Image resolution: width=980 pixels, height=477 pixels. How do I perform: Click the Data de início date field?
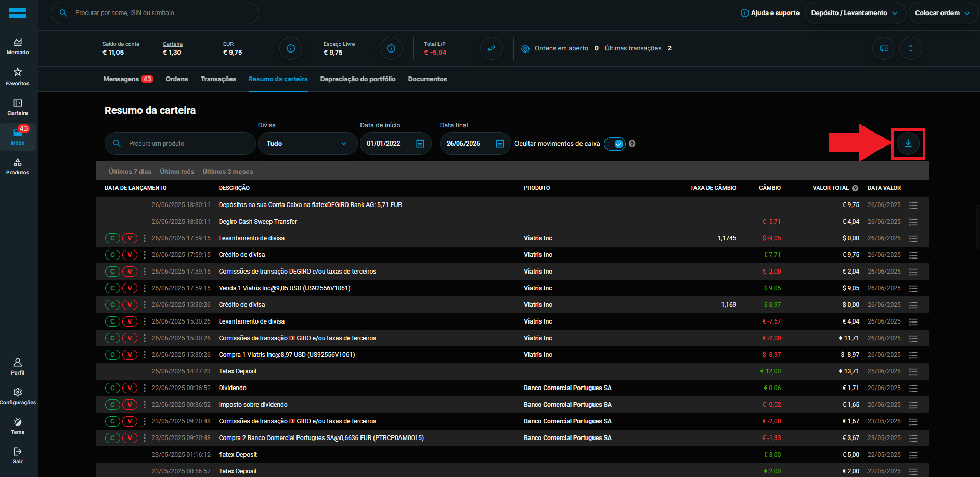click(396, 144)
